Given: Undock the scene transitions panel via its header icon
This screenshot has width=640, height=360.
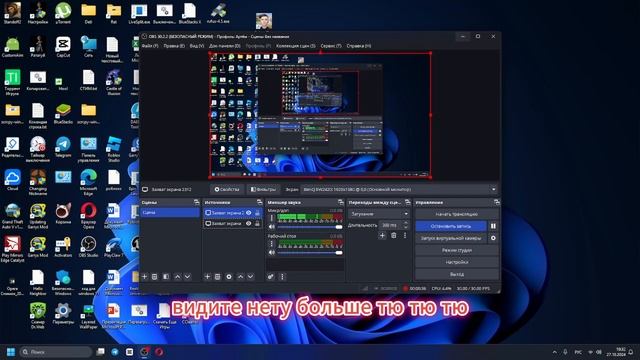Looking at the screenshot, I should tap(407, 202).
